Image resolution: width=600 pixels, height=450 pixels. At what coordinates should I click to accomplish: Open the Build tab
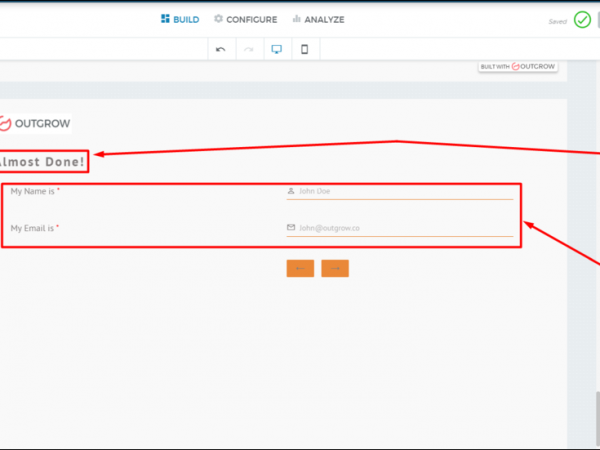pyautogui.click(x=180, y=19)
